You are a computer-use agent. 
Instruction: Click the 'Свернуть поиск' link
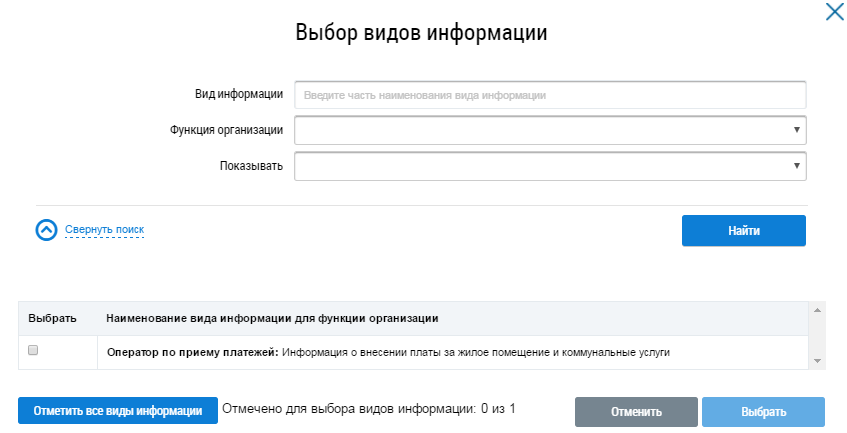104,230
